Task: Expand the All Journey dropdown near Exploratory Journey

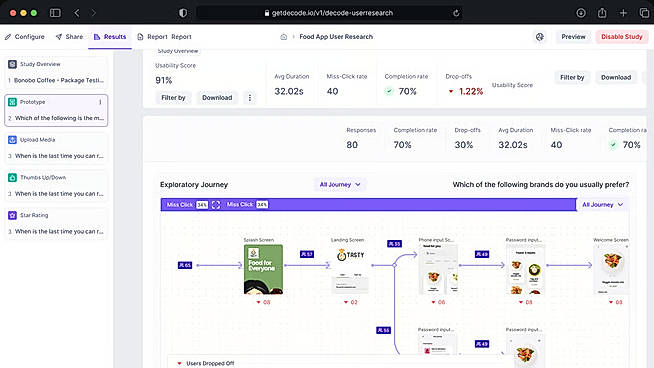Action: pos(340,184)
